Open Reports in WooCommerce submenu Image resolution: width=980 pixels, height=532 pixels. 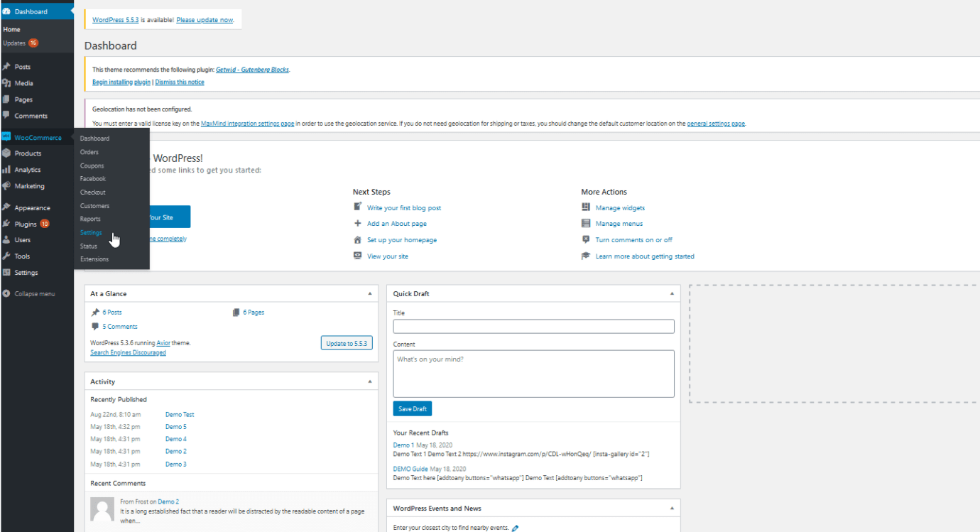(90, 219)
